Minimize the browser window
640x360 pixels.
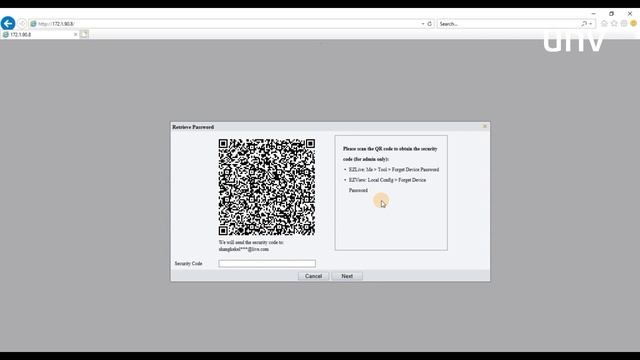(x=593, y=13)
